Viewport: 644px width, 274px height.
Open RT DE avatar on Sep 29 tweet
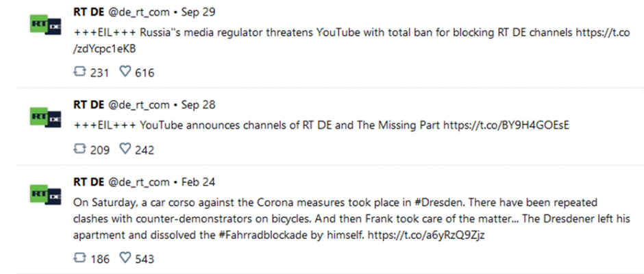tap(46, 25)
